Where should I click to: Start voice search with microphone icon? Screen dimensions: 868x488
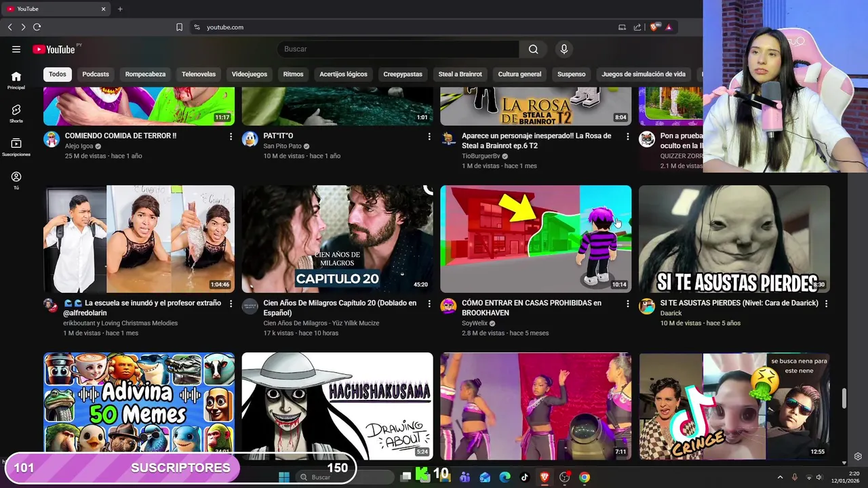[x=564, y=49]
